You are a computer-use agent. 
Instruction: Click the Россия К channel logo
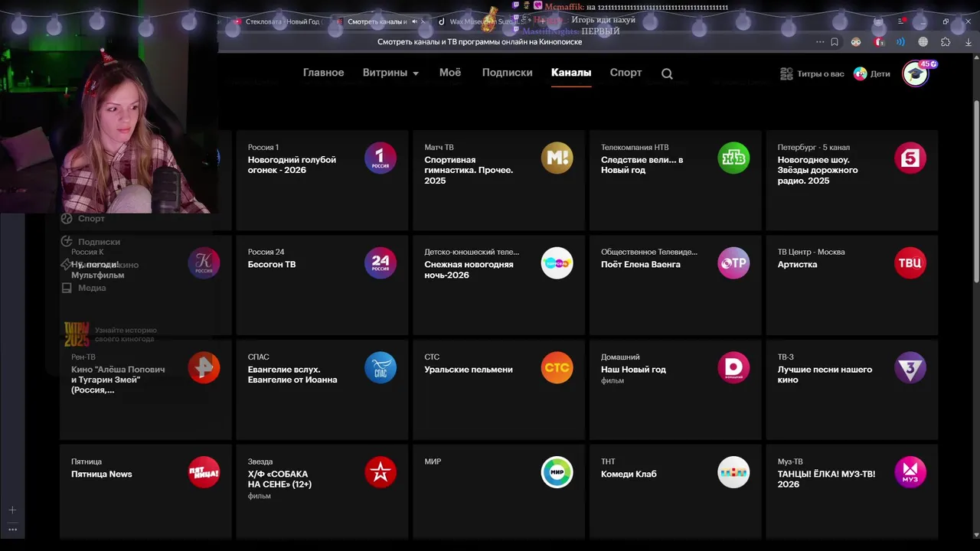click(x=204, y=262)
